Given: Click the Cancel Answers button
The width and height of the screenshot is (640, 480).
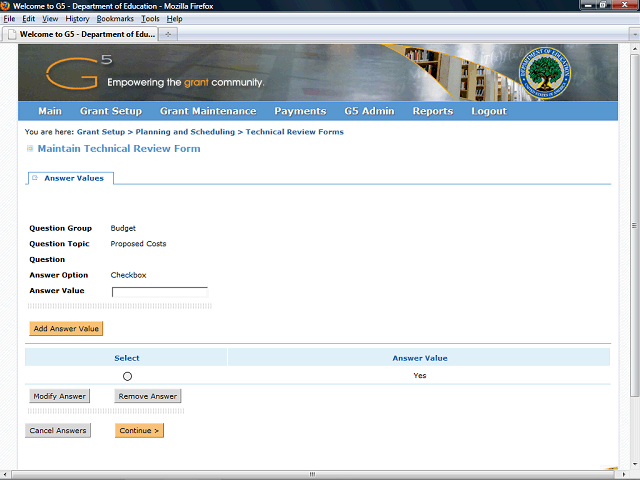Looking at the screenshot, I should pos(58,430).
